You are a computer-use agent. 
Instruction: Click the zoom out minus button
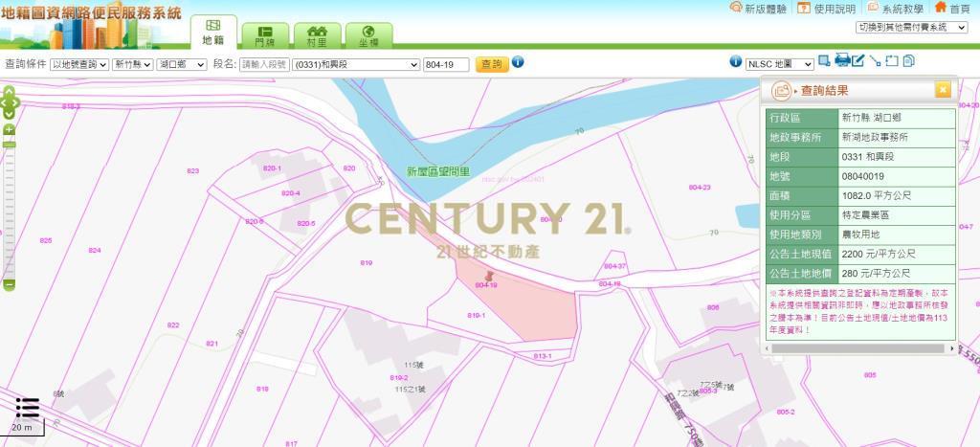(x=10, y=284)
